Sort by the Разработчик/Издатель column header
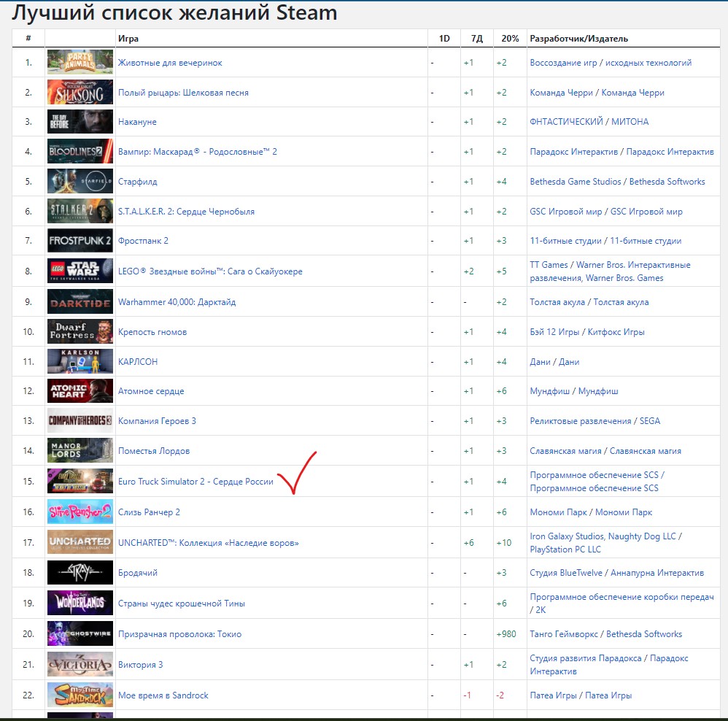Screen dimensions: 728x721 (579, 39)
